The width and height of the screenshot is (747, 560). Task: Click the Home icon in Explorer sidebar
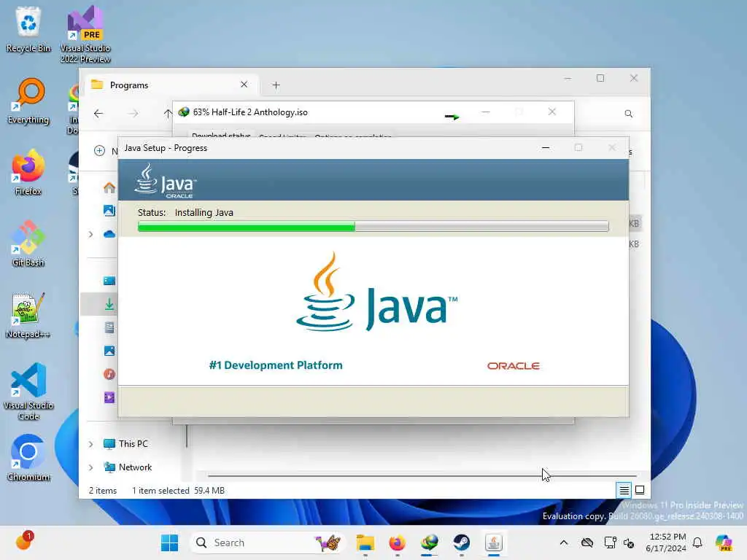(x=109, y=187)
